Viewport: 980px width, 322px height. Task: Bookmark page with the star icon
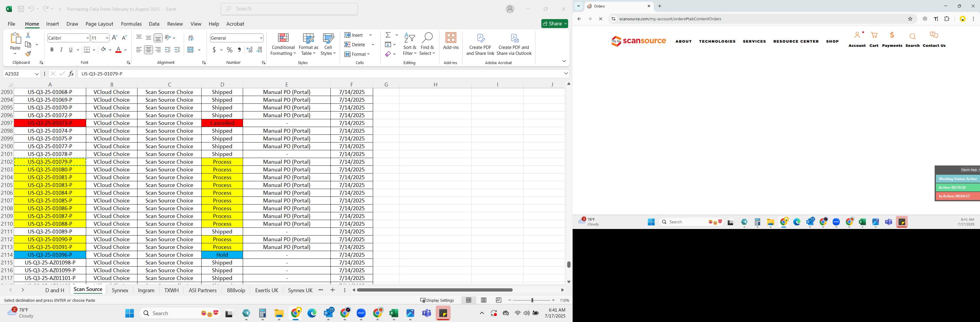coord(910,18)
